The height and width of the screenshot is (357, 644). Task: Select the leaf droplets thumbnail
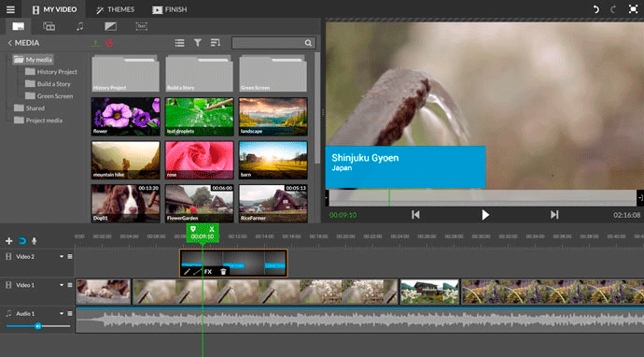(x=199, y=117)
